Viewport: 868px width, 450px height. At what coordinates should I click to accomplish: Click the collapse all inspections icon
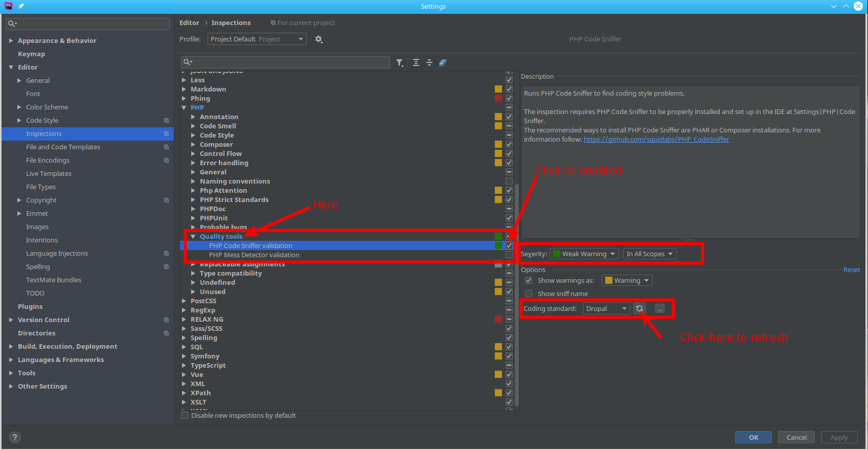429,62
